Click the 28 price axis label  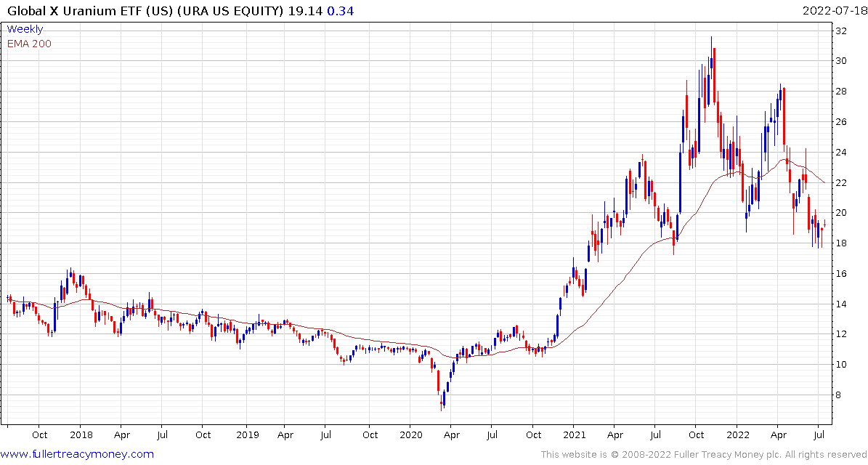(x=841, y=92)
